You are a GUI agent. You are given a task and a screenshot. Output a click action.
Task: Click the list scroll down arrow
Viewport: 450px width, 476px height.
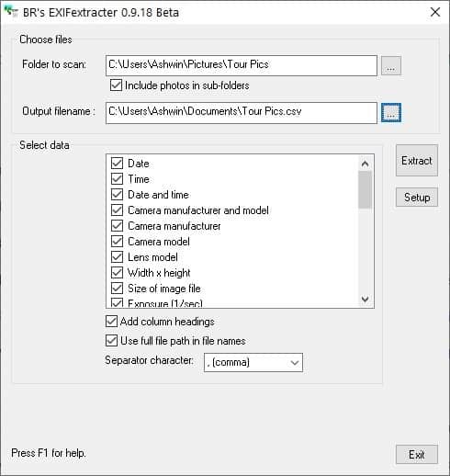(x=365, y=299)
